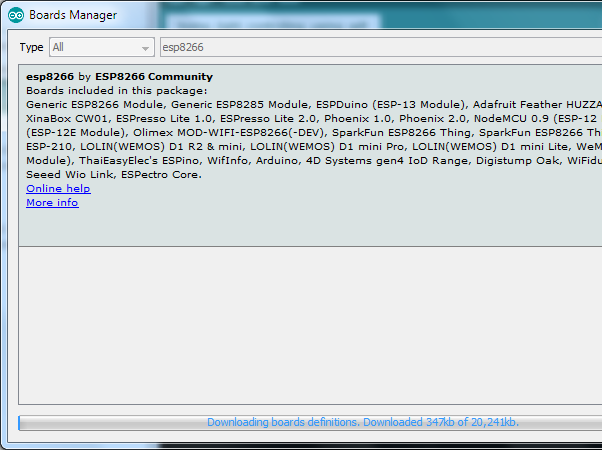Image resolution: width=602 pixels, height=450 pixels.
Task: Click the Arduino logo icon in title bar
Action: click(16, 15)
